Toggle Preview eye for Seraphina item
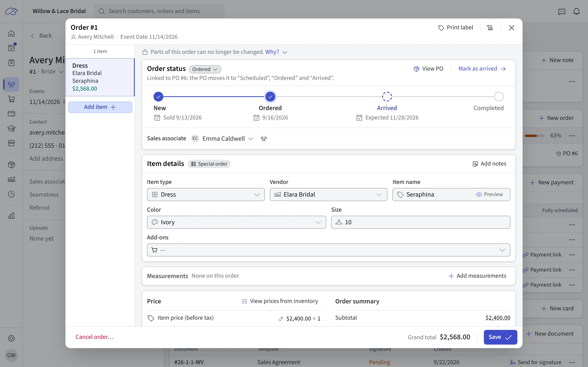The height and width of the screenshot is (367, 588). (x=489, y=195)
